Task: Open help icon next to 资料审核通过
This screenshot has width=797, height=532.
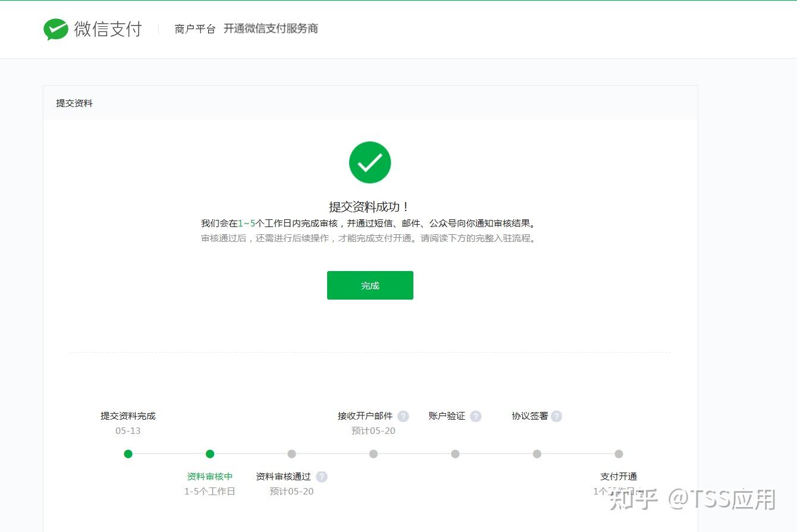Action: coord(322,477)
